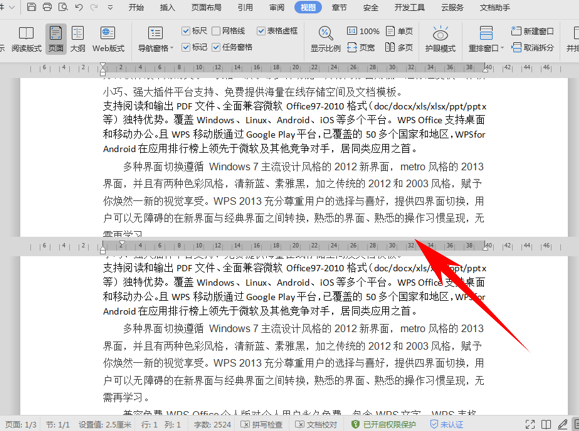Expand the 重排窗口 arrange windows dropdown
Image resolution: width=579 pixels, height=431 pixels.
[486, 48]
